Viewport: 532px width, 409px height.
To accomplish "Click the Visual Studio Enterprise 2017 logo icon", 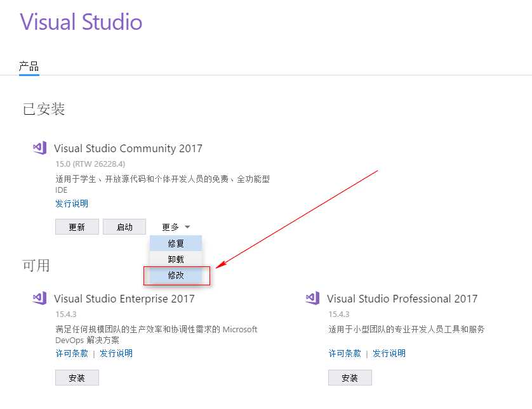I will coord(40,298).
